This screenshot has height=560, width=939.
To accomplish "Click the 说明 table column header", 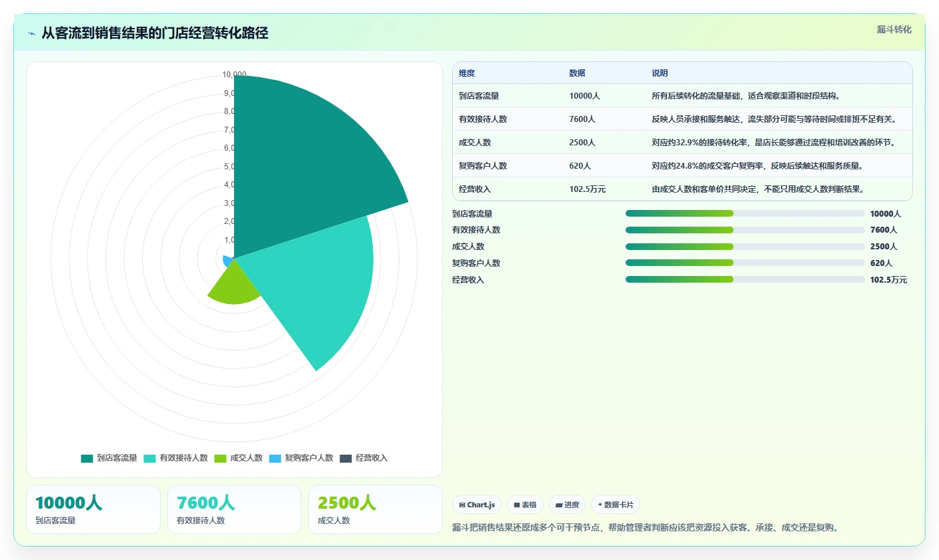I will (x=660, y=73).
